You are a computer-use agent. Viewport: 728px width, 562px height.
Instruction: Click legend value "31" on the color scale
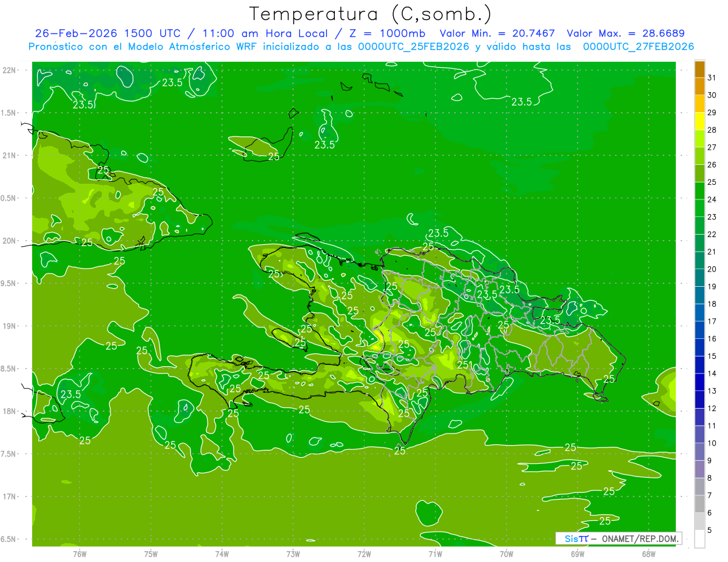pos(712,78)
